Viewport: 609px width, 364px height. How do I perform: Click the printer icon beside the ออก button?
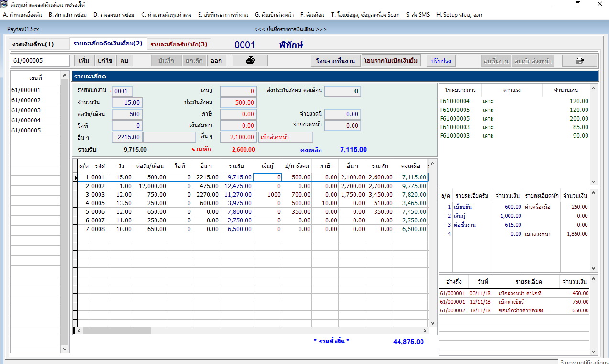[250, 61]
